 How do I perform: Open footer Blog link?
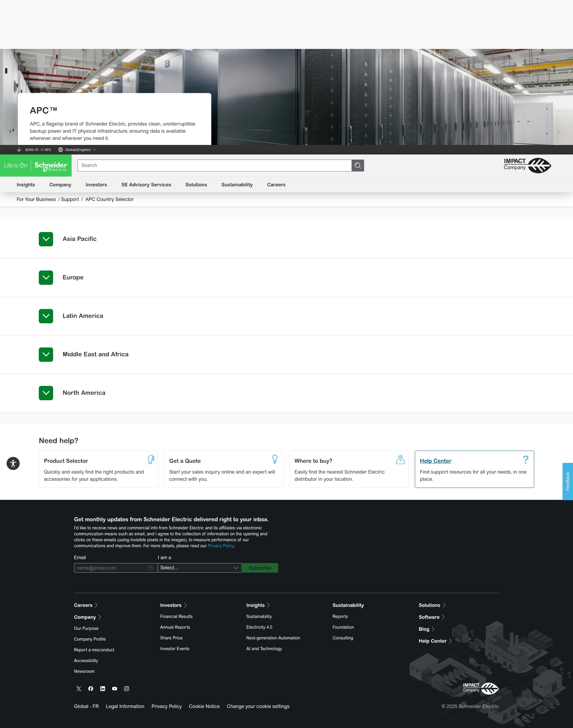(x=426, y=629)
